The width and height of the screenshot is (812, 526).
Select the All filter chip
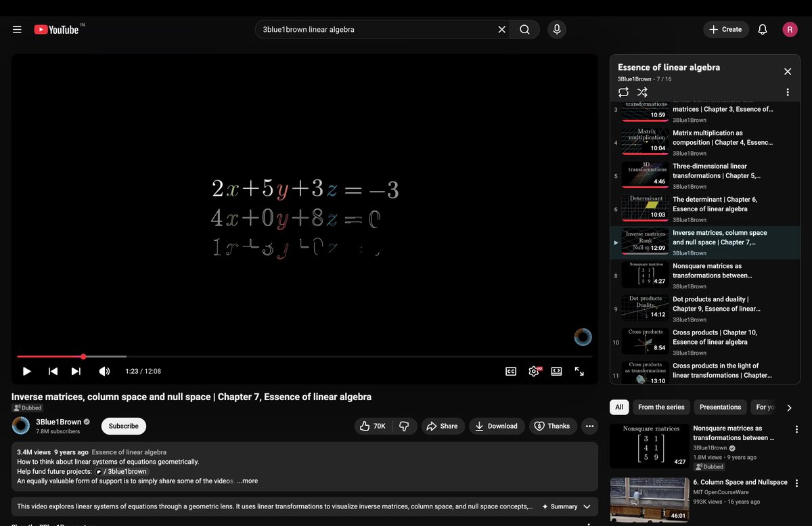tap(618, 407)
